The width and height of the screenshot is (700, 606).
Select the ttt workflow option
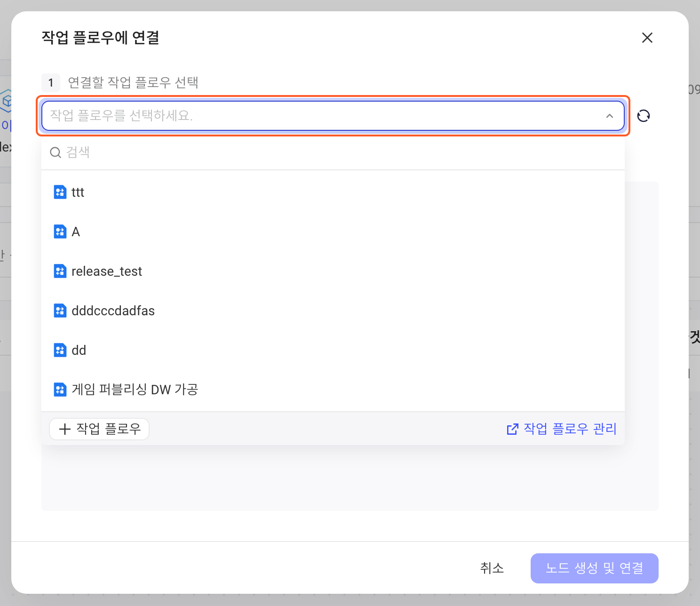(x=333, y=192)
